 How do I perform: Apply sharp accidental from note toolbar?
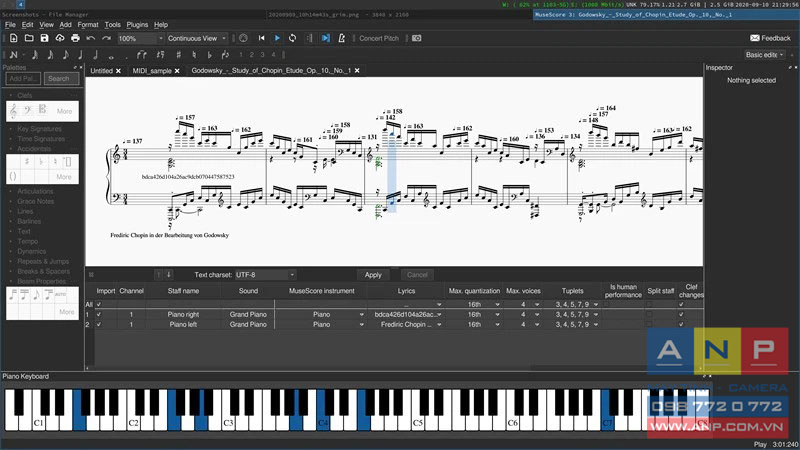coord(179,55)
